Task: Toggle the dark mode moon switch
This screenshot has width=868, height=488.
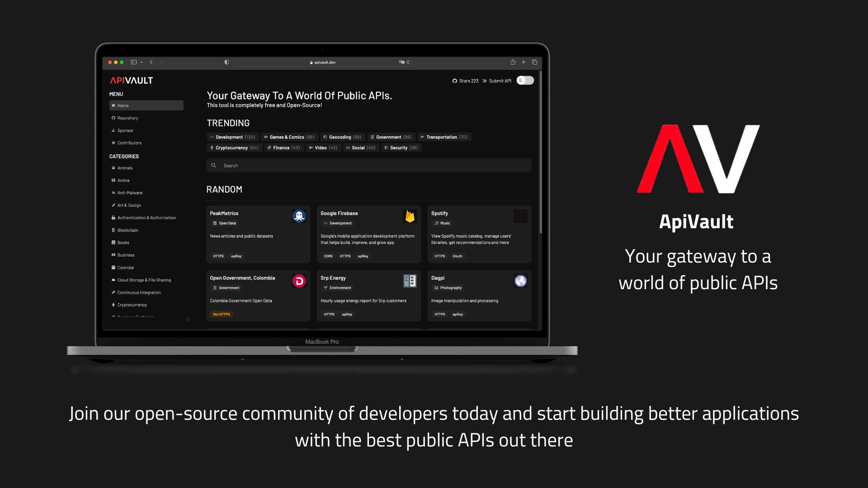Action: 525,80
